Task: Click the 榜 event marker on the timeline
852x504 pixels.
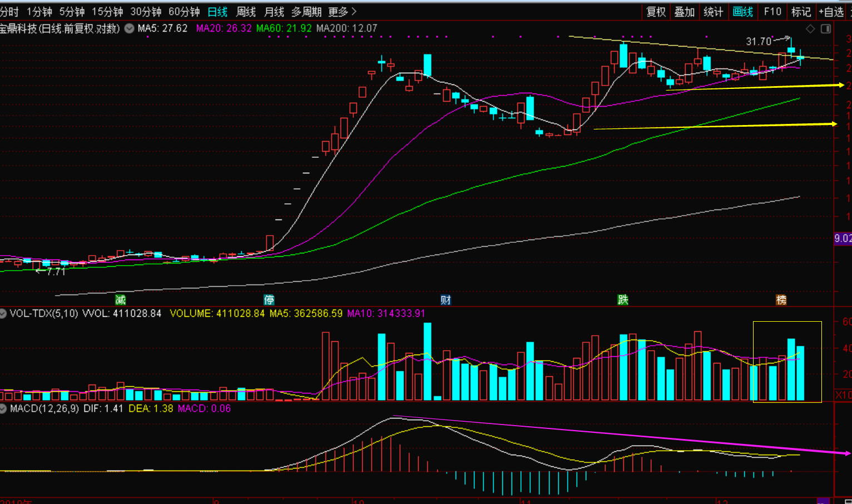Action: [781, 300]
